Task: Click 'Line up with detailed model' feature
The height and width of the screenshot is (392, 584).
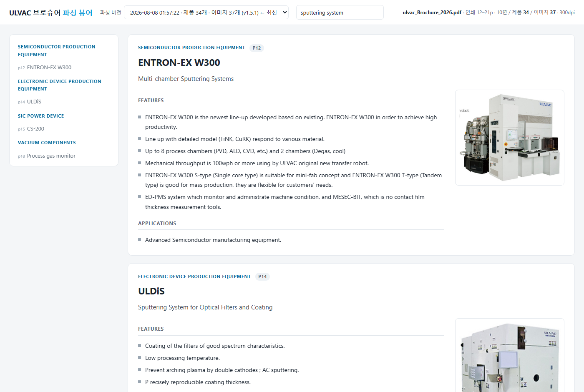Action: coord(235,139)
